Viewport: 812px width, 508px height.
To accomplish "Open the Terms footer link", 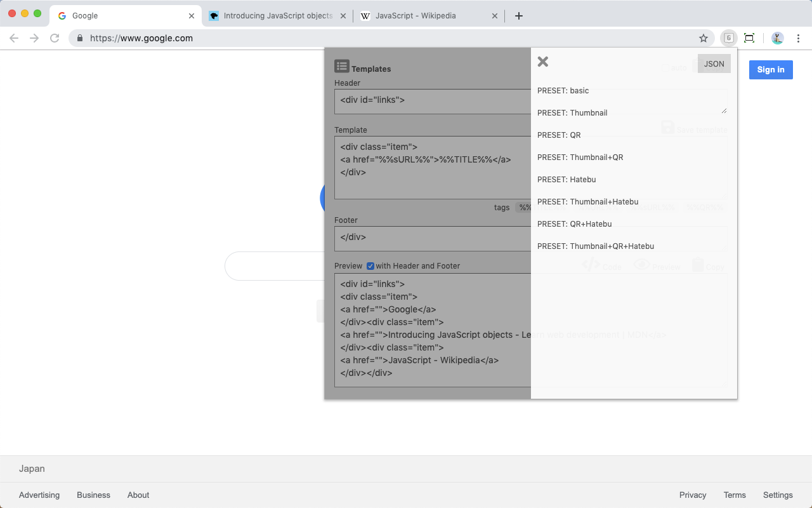I will pyautogui.click(x=735, y=495).
